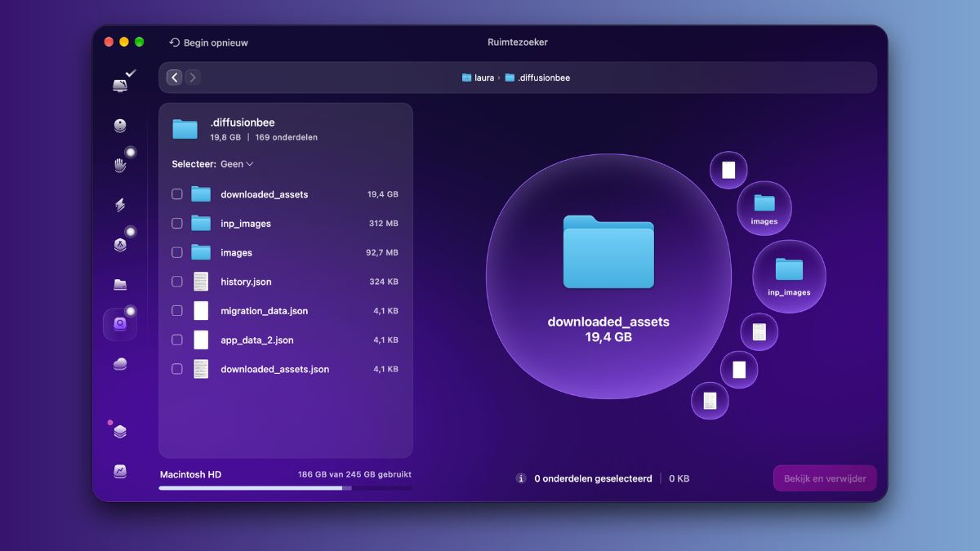Click the folder icon of the inp_images row
980x551 pixels.
pyautogui.click(x=201, y=223)
